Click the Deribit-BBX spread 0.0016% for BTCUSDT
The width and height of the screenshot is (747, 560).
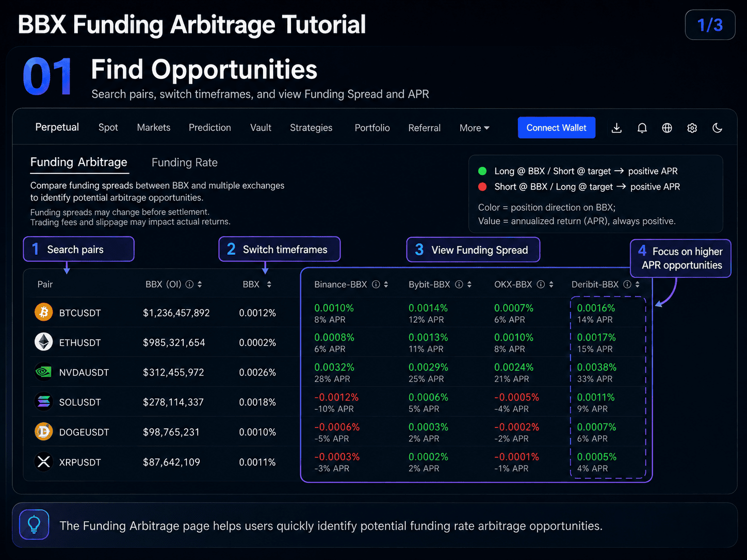(x=596, y=308)
